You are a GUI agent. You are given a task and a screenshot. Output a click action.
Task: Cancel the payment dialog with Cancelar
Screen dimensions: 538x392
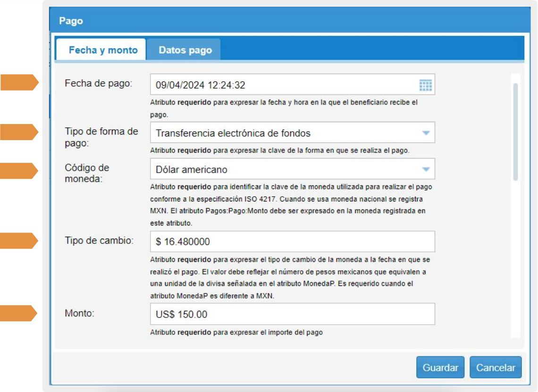pos(495,368)
